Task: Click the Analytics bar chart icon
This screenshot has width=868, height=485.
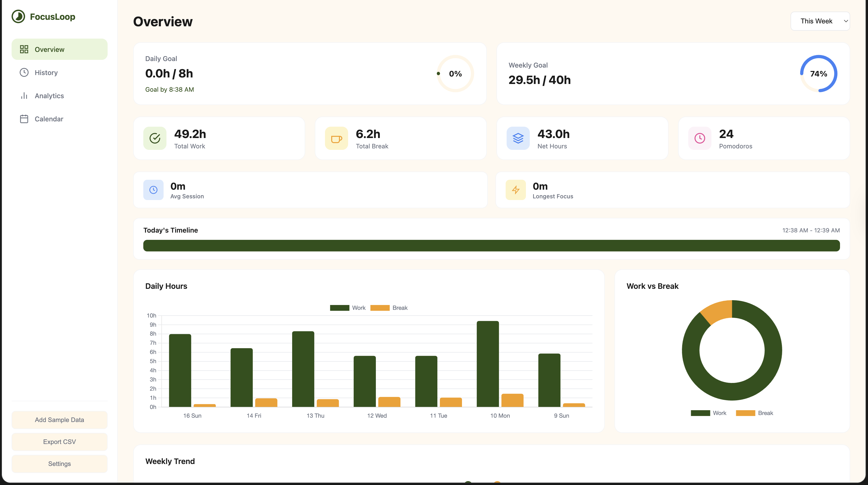Action: pyautogui.click(x=24, y=96)
